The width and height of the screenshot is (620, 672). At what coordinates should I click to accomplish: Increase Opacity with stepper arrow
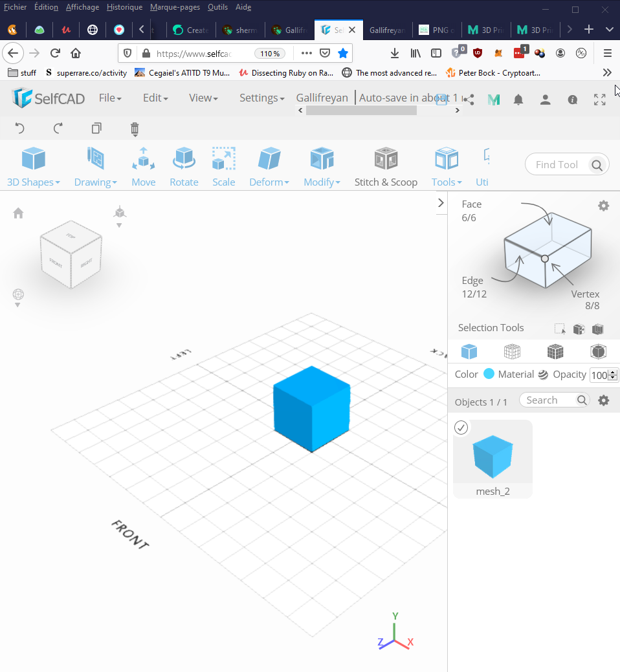(613, 373)
